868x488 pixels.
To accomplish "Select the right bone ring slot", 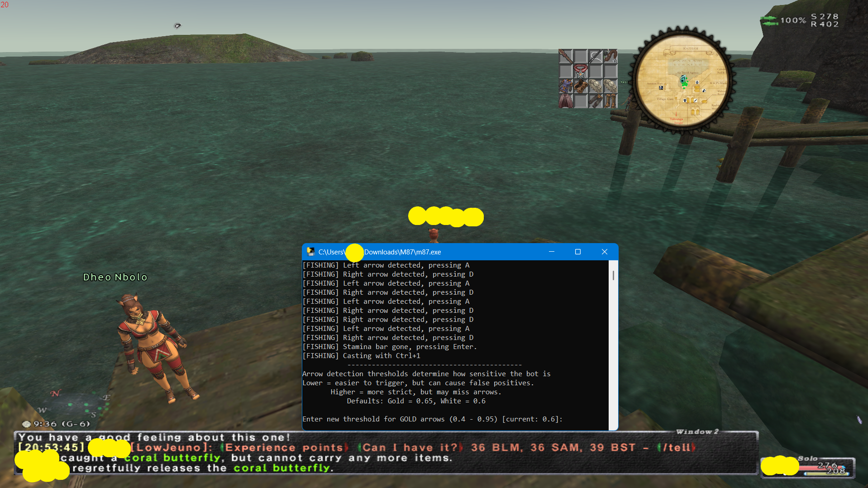I will pyautogui.click(x=610, y=86).
